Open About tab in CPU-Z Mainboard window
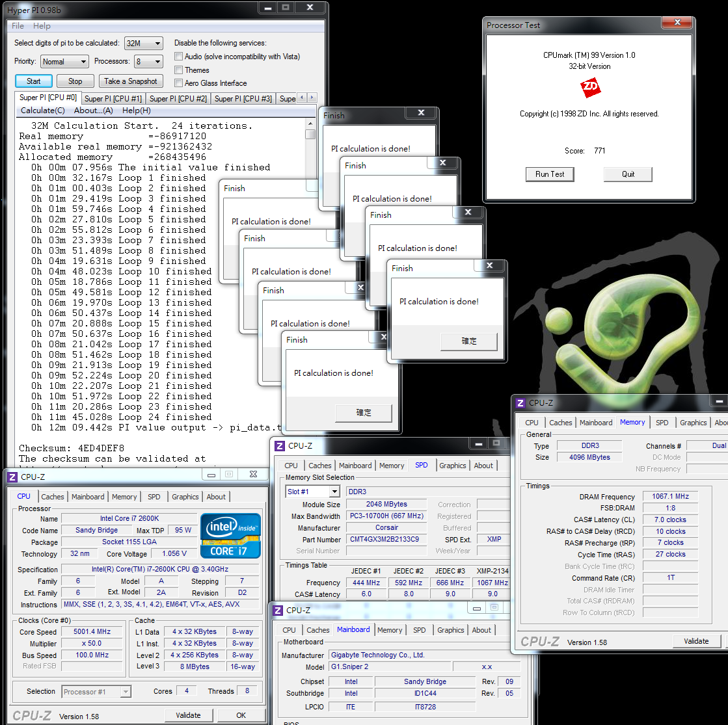The width and height of the screenshot is (728, 725). [x=481, y=630]
